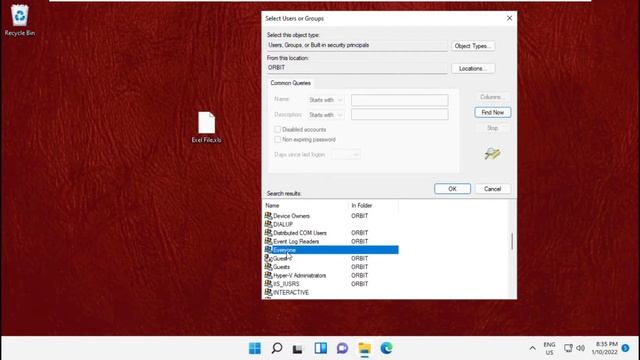
Task: Open the Description 'Starts with' dropdown
Action: coord(325,115)
